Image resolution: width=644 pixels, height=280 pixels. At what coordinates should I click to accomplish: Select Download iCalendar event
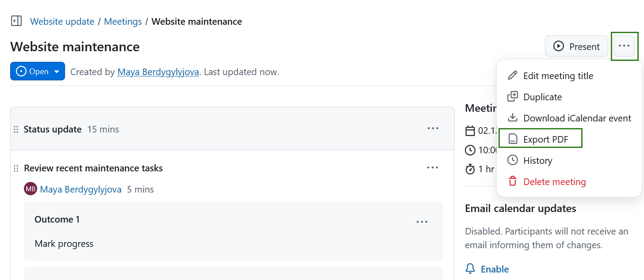pos(577,118)
